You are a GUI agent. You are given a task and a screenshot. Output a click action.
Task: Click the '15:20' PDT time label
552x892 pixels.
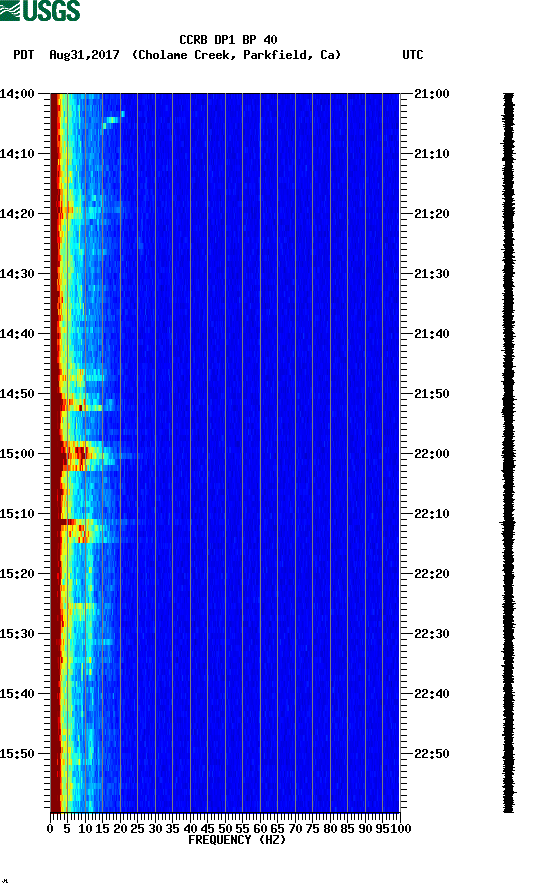click(x=17, y=574)
